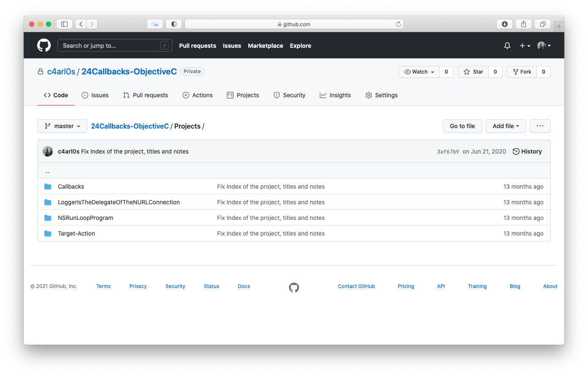588x376 pixels.
Task: Click the NSRunLoopProgram folder icon
Action: [x=48, y=218]
